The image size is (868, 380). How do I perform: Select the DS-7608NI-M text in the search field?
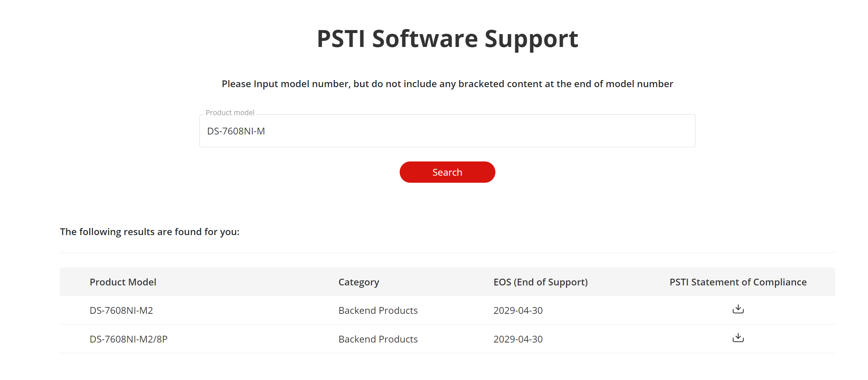coord(236,131)
